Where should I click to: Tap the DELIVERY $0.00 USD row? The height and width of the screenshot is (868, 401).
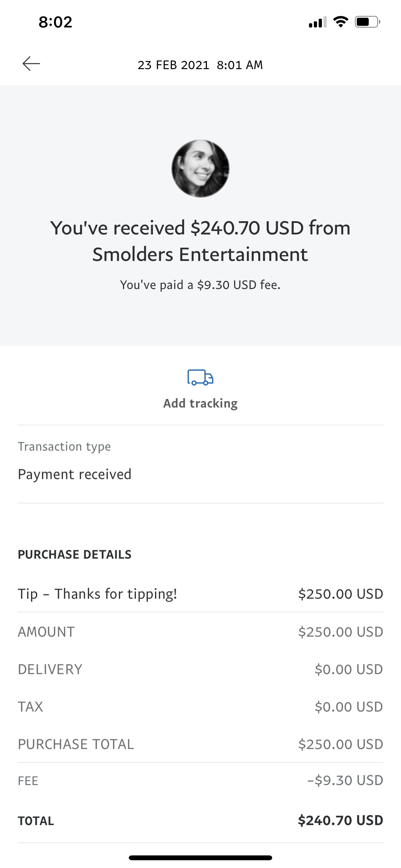pyautogui.click(x=200, y=669)
